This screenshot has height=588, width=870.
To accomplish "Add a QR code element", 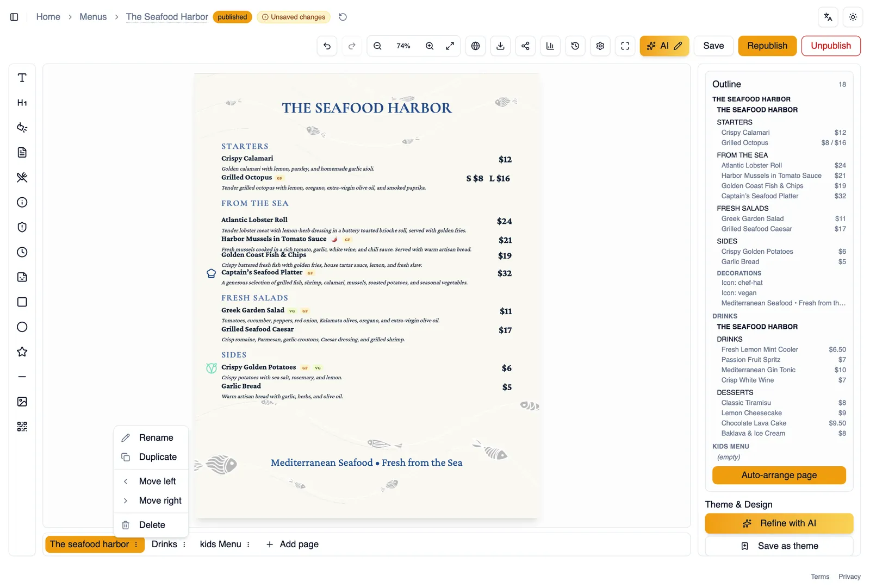I will point(22,427).
